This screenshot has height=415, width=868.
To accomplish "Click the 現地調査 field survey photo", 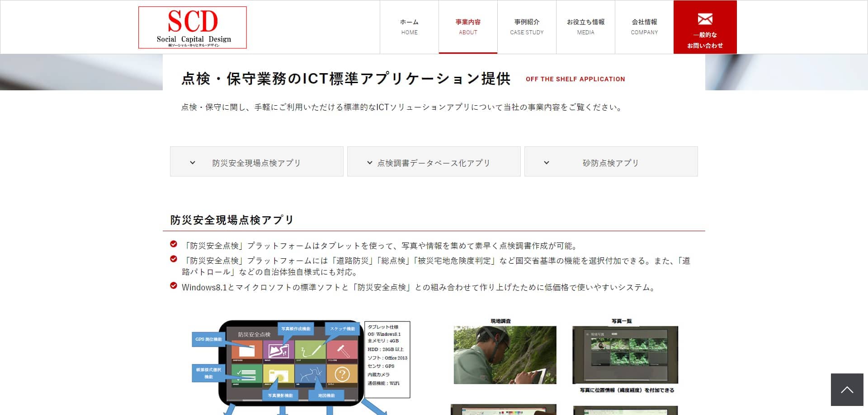I will tap(505, 355).
